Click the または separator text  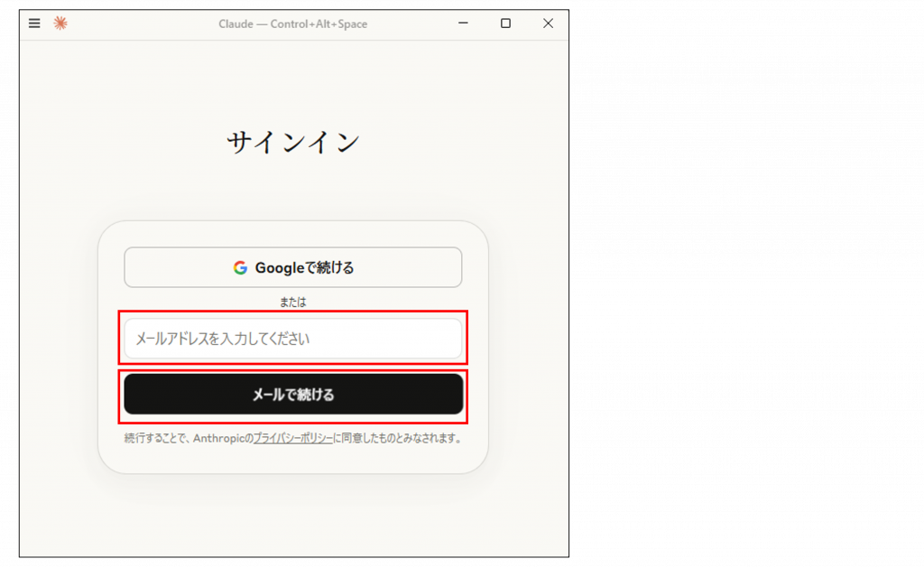(292, 303)
